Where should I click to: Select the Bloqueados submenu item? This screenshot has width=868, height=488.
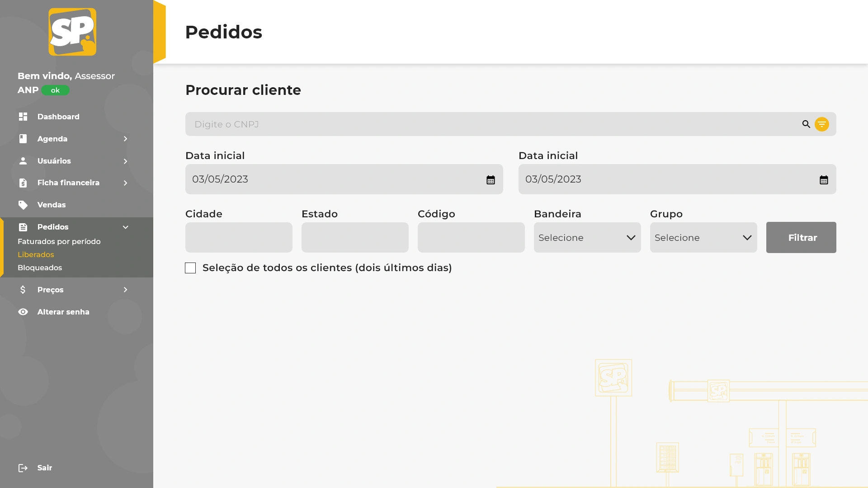[x=40, y=268]
